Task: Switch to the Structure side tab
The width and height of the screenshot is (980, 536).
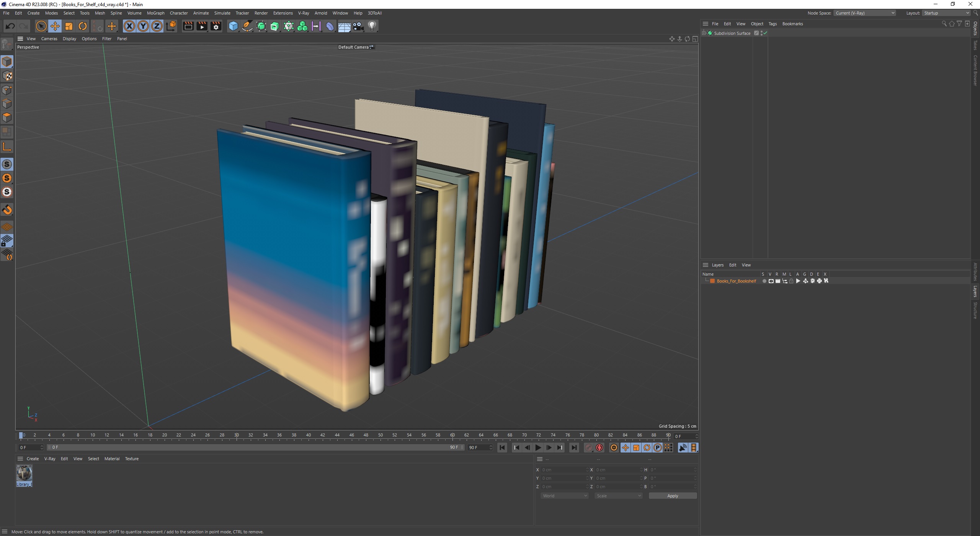Action: (x=975, y=310)
